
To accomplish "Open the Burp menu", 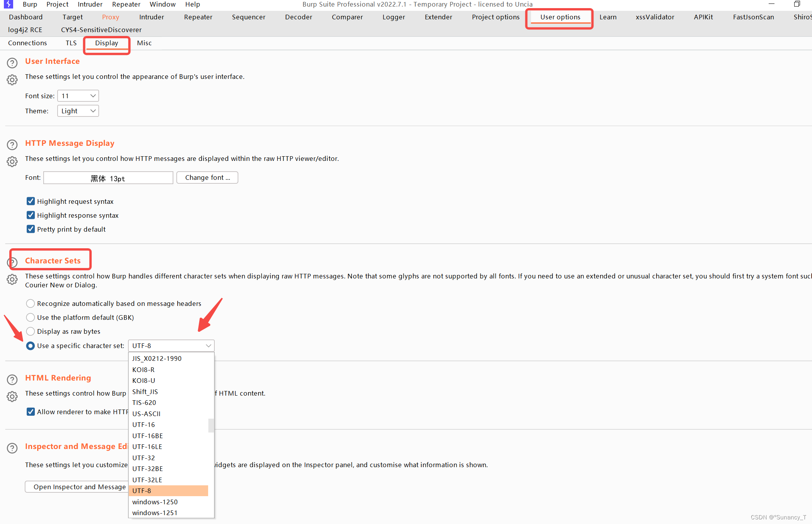I will 30,4.
